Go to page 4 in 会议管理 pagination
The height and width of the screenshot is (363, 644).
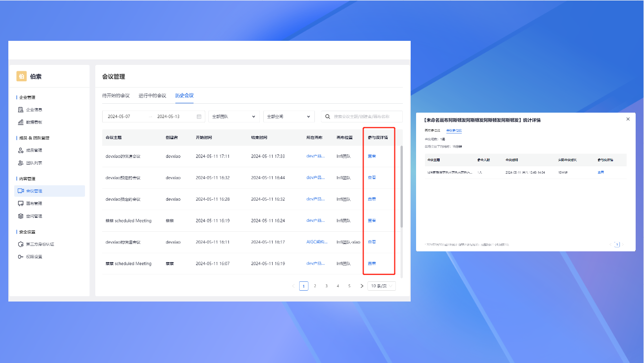coord(337,286)
